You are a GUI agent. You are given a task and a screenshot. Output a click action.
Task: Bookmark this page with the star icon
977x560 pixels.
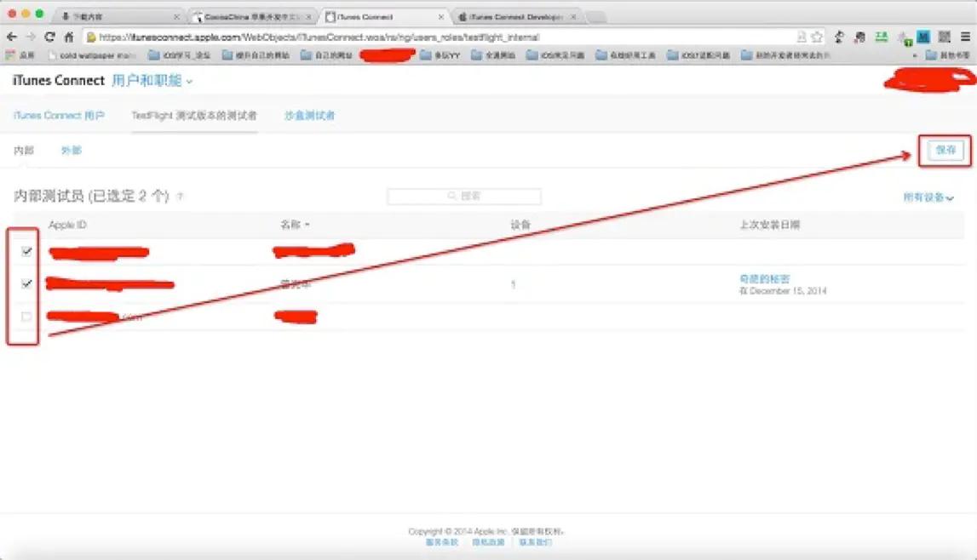(817, 37)
